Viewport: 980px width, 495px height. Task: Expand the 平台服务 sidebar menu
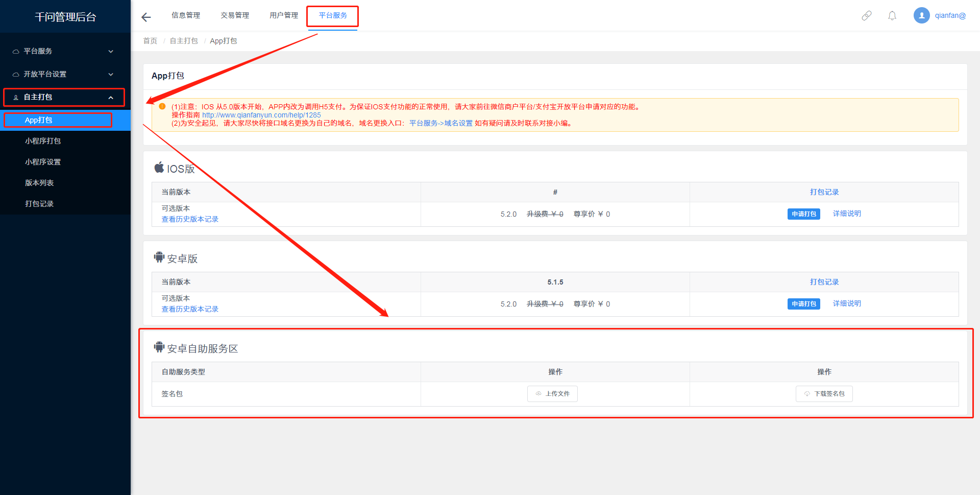pos(64,51)
